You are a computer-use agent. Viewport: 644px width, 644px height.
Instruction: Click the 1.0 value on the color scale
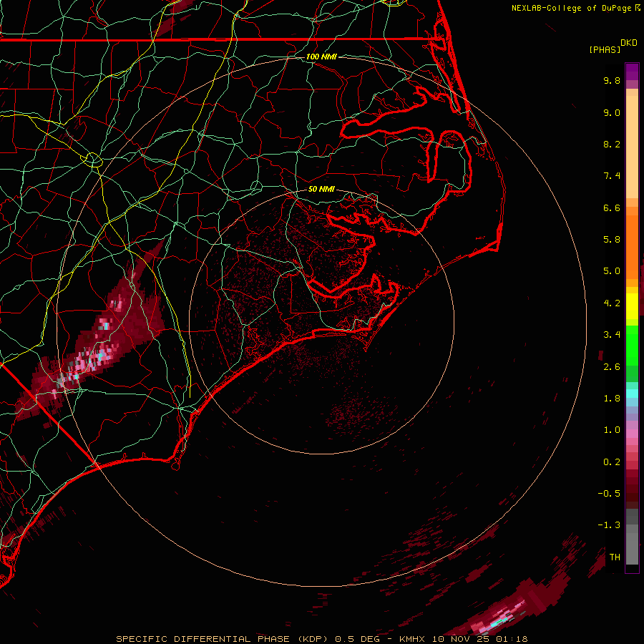coord(612,430)
